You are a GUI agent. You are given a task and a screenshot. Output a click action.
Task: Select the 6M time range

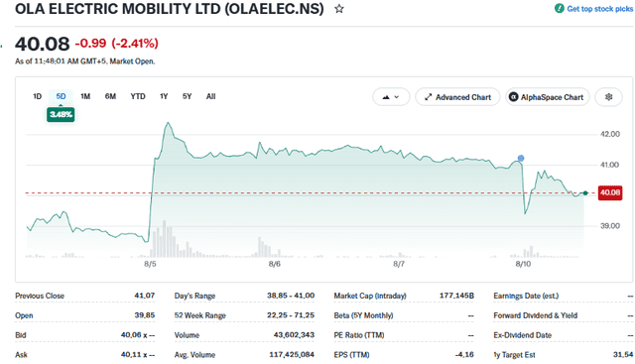[x=110, y=96]
